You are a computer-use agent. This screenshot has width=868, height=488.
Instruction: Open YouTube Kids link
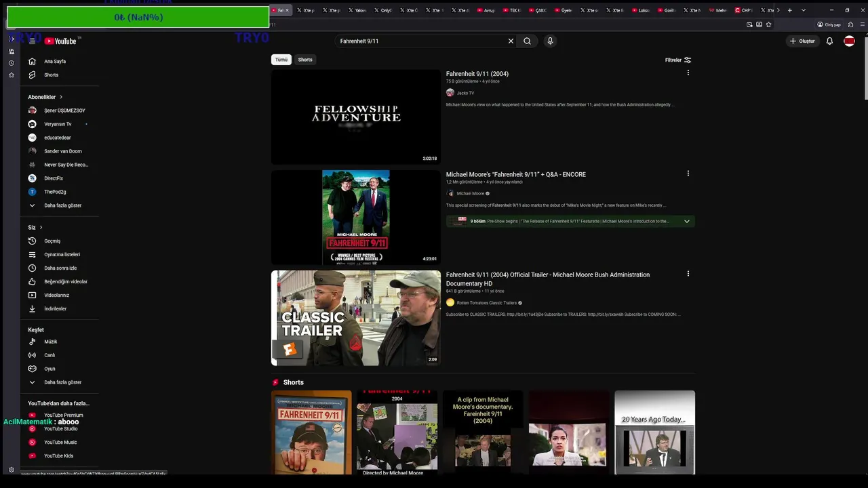(58, 455)
